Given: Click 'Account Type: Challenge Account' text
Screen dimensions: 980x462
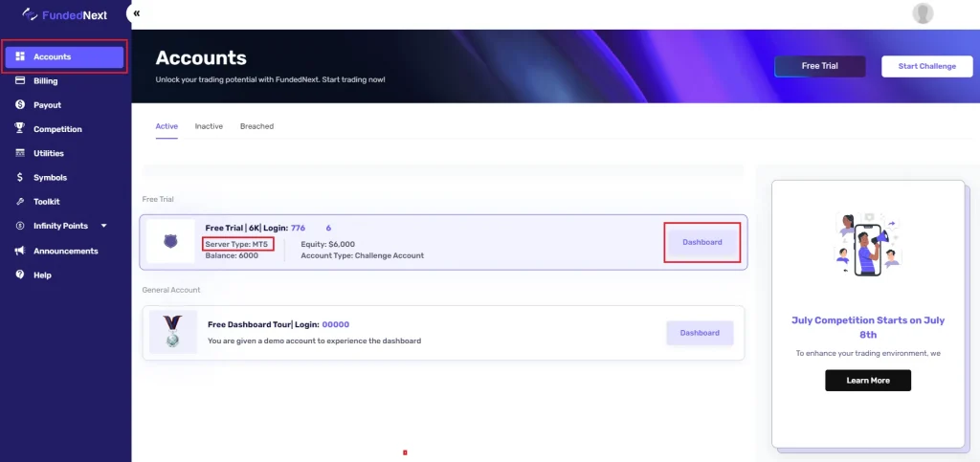Looking at the screenshot, I should tap(362, 255).
